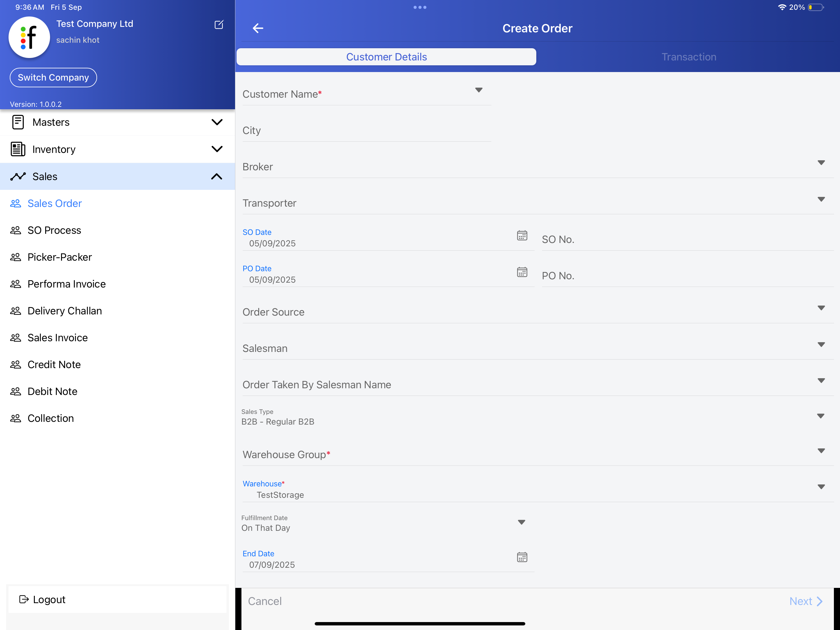Switch to the Customer Details tab
Viewport: 840px width, 630px height.
tap(386, 56)
